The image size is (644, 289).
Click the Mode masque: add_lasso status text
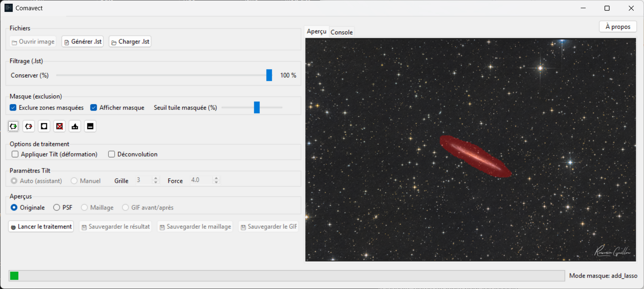tap(603, 276)
